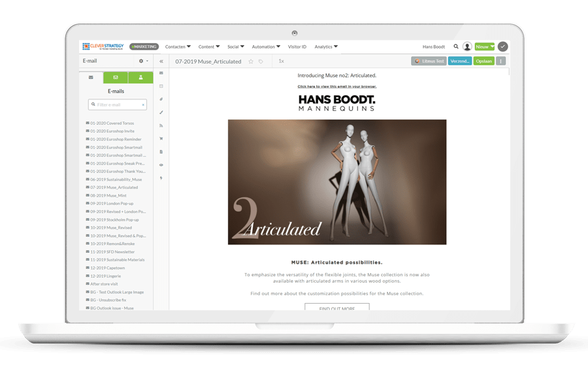Clear the e-mail filter with the x
The width and height of the screenshot is (588, 371).
(x=143, y=105)
